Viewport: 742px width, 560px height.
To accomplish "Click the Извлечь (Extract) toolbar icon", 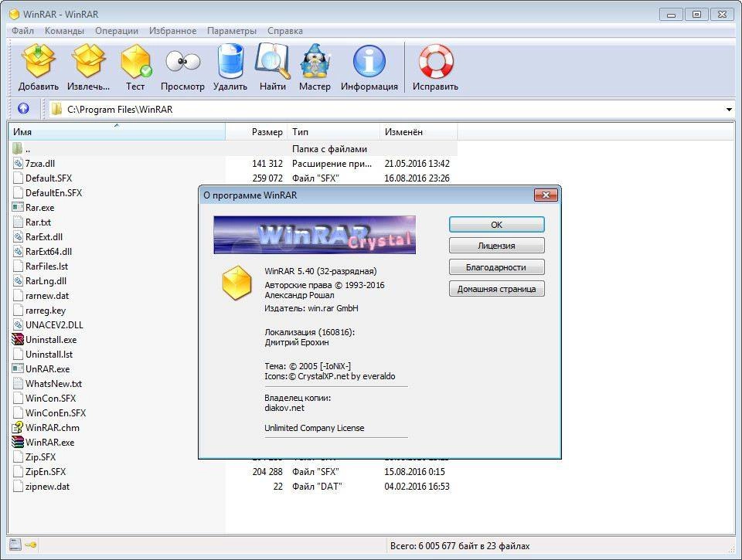I will tap(88, 61).
